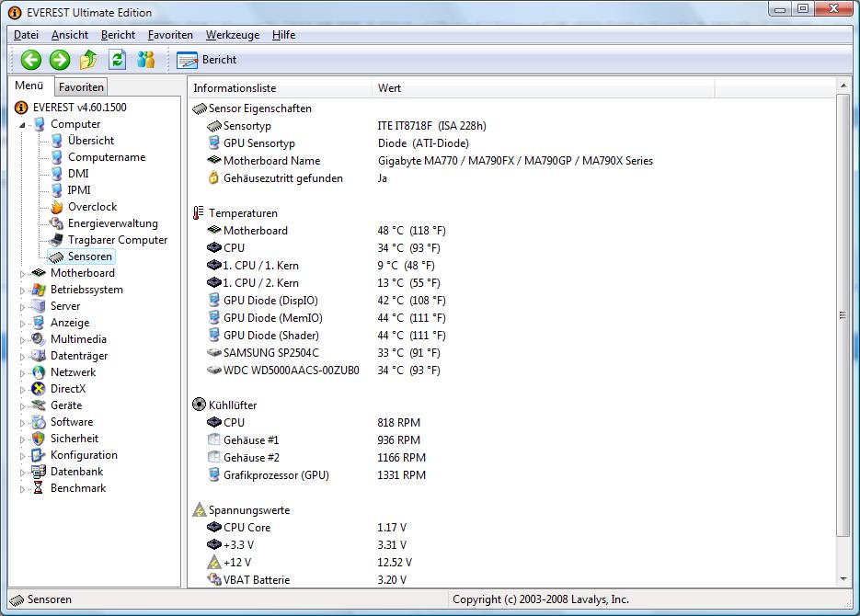Screen dimensions: 860x616
Task: Click the Temperaturen thermometer icon
Action: [199, 212]
